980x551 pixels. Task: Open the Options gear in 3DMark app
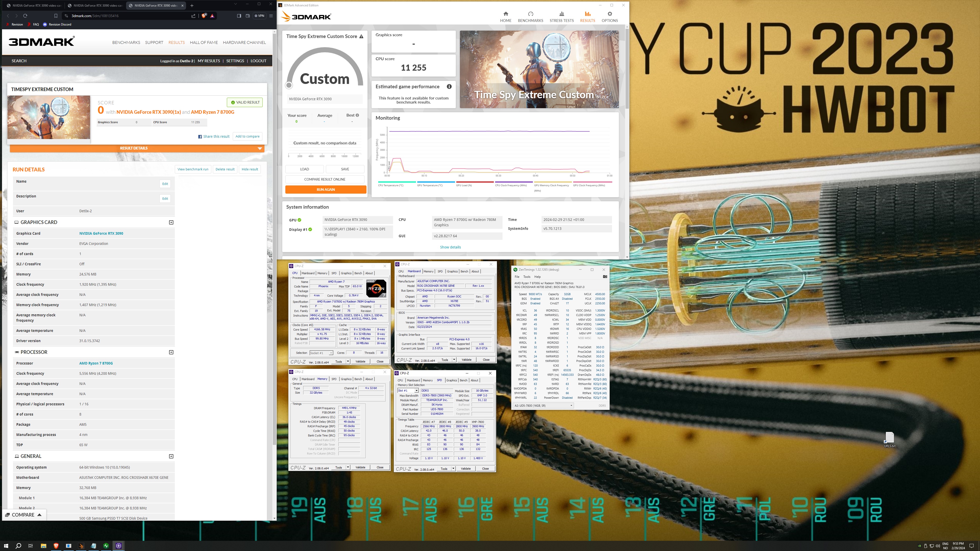[x=609, y=17]
